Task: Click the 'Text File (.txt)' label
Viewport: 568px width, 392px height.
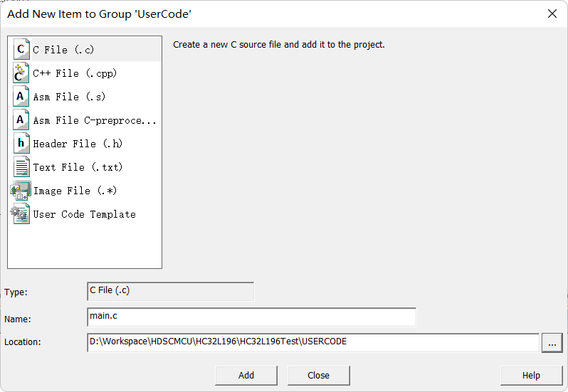Action: [x=78, y=167]
